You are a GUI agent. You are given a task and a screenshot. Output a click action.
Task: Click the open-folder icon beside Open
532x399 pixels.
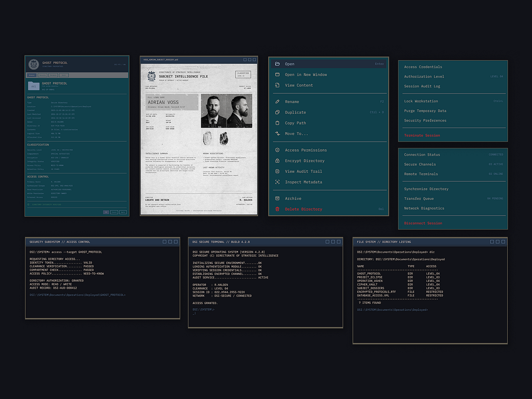click(278, 64)
